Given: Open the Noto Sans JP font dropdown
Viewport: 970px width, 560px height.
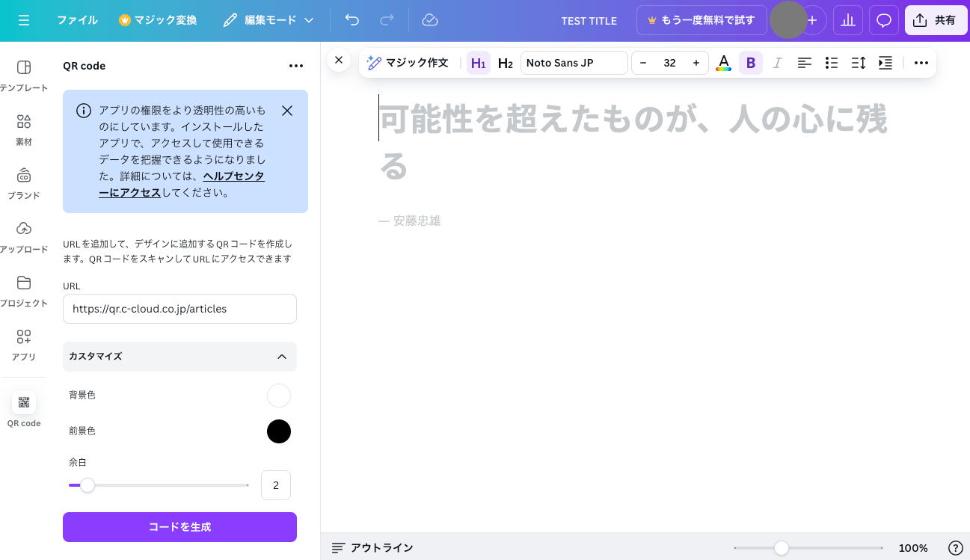Looking at the screenshot, I should [x=574, y=63].
